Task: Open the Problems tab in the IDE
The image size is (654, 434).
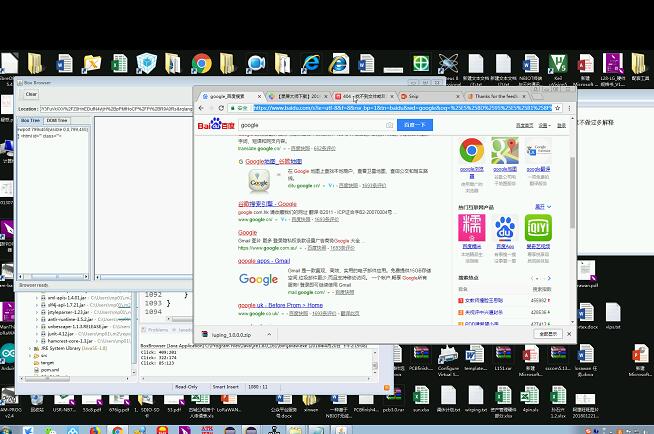Action: point(156,330)
